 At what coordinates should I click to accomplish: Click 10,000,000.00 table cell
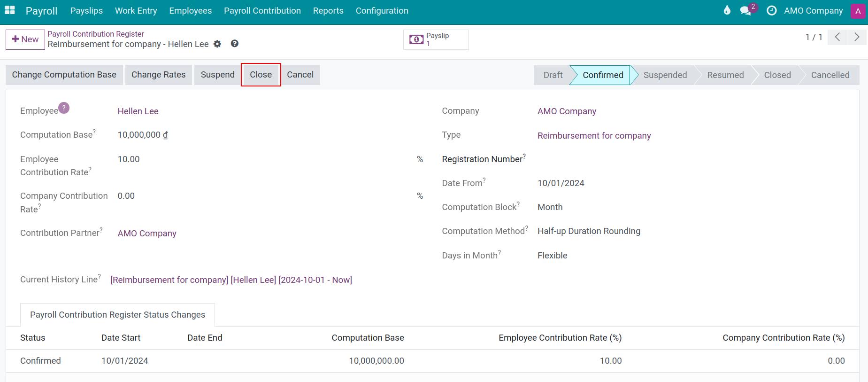point(376,361)
